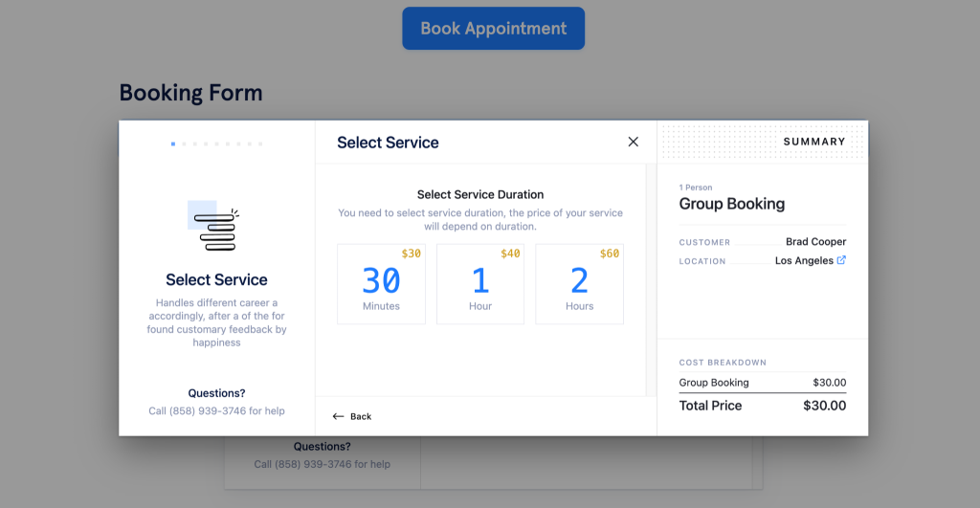Choose the 30 Minutes duration option
Image resolution: width=980 pixels, height=508 pixels.
(x=381, y=284)
